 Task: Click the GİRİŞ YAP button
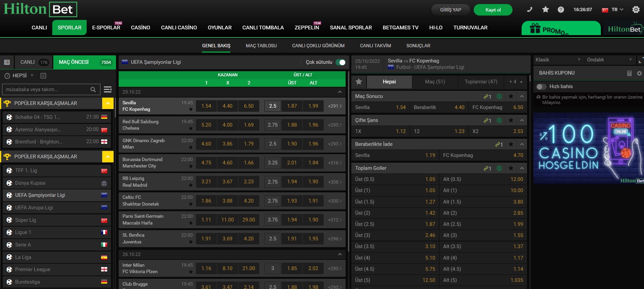[450, 10]
